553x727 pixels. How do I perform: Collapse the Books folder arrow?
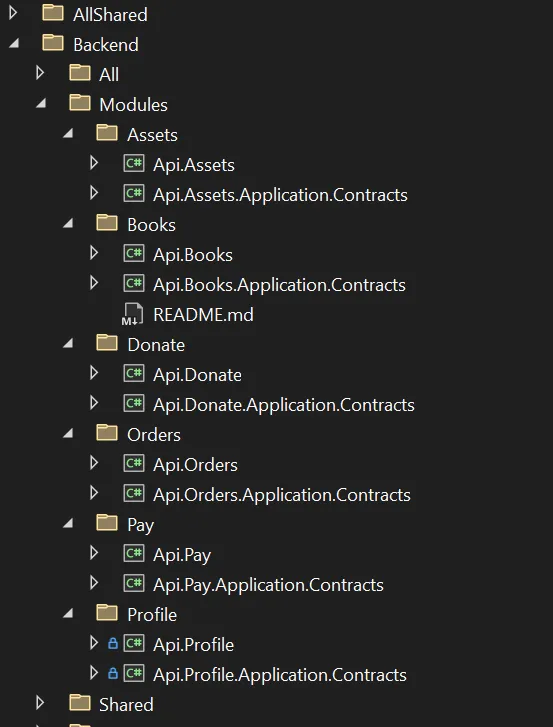click(x=69, y=224)
